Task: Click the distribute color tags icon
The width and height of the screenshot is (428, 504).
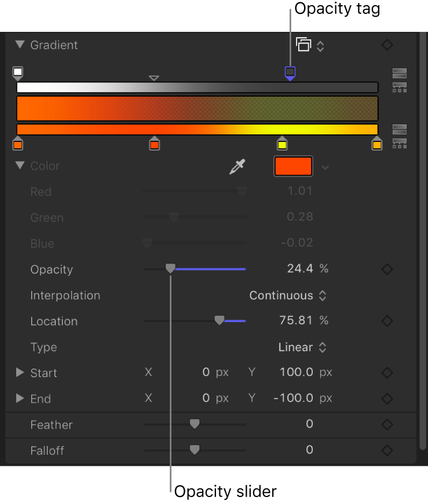Action: pyautogui.click(x=399, y=143)
